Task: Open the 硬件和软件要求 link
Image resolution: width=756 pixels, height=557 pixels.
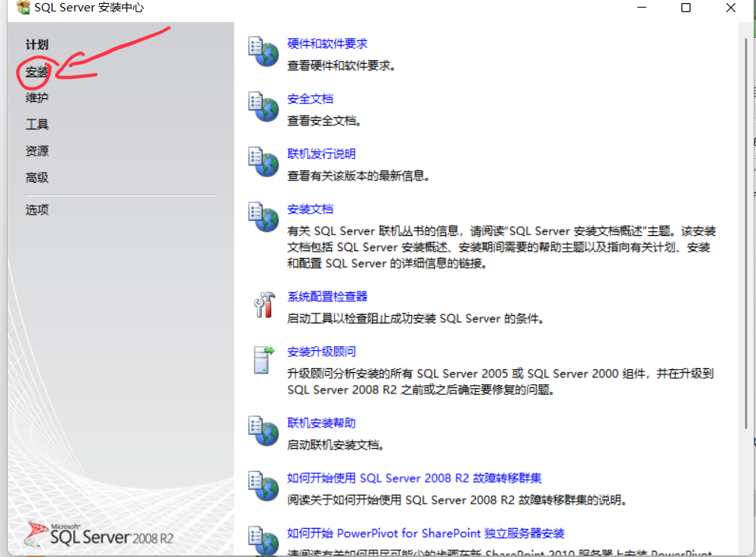Action: 327,44
